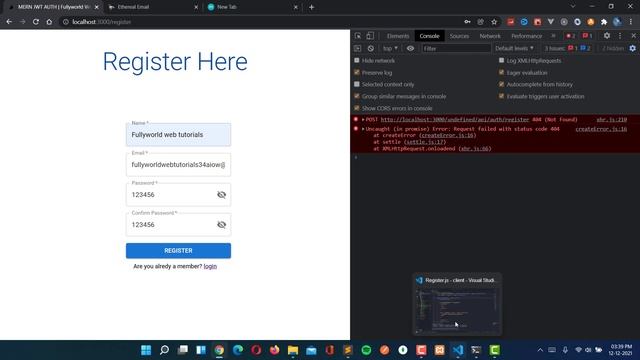The width and height of the screenshot is (640, 360).
Task: Click the issues count badge beside errors
Action: pos(587,36)
